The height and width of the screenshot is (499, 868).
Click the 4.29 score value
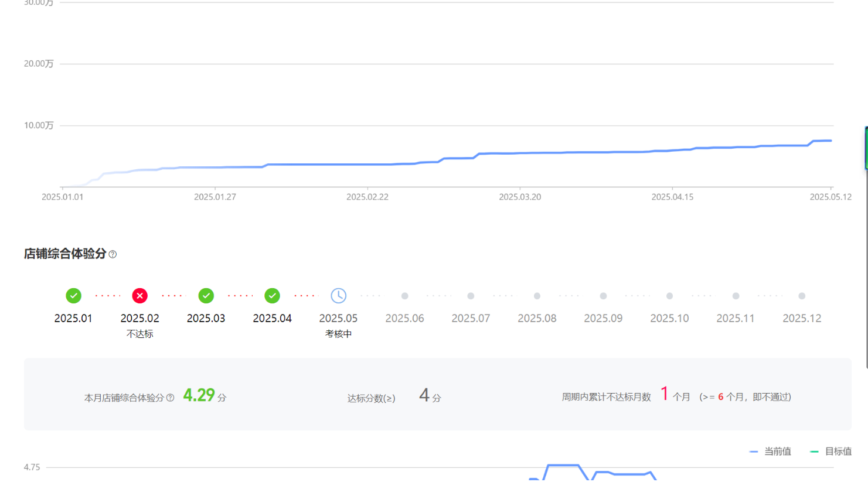(x=199, y=395)
